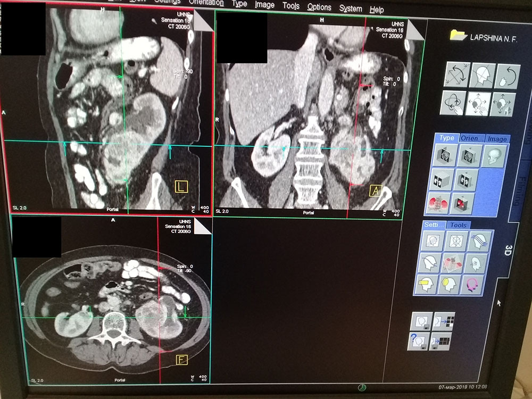The image size is (532, 399).
Task: Open the Help menu
Action: 377,10
